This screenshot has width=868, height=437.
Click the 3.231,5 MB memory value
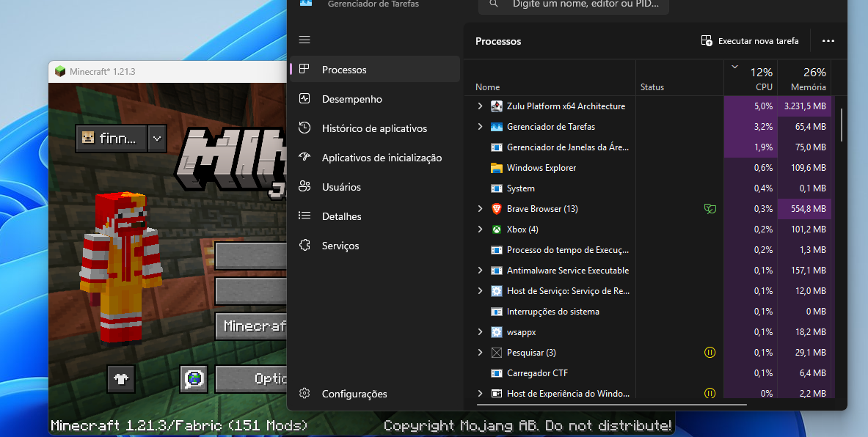pos(804,106)
